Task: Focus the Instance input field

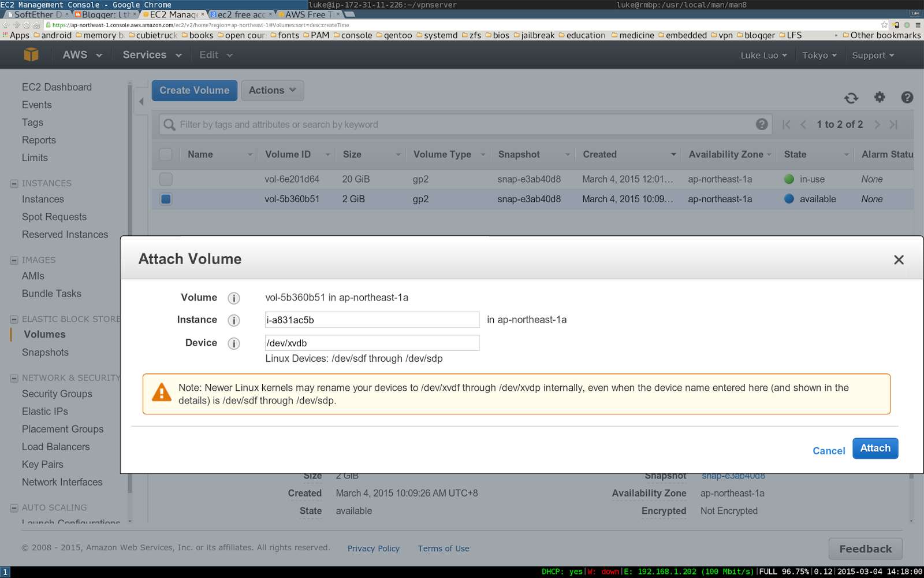Action: pos(372,320)
